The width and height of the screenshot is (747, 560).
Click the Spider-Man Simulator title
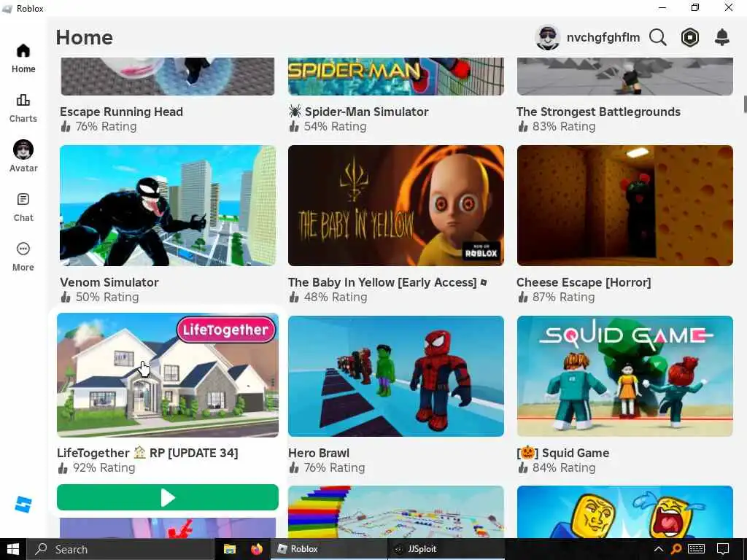358,112
